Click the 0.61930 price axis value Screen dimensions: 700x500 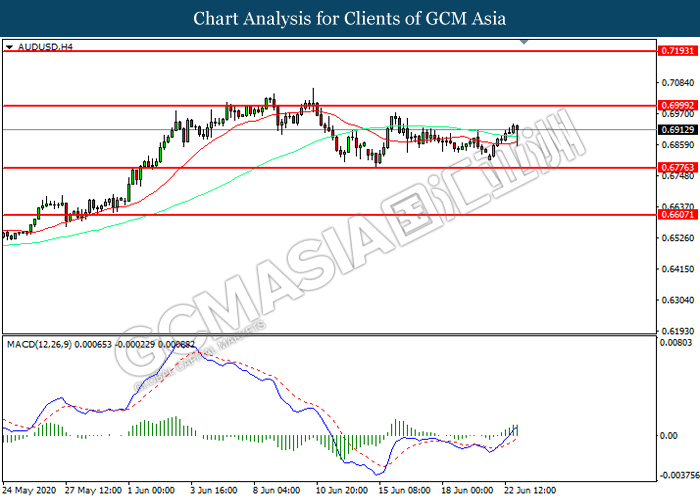point(678,331)
